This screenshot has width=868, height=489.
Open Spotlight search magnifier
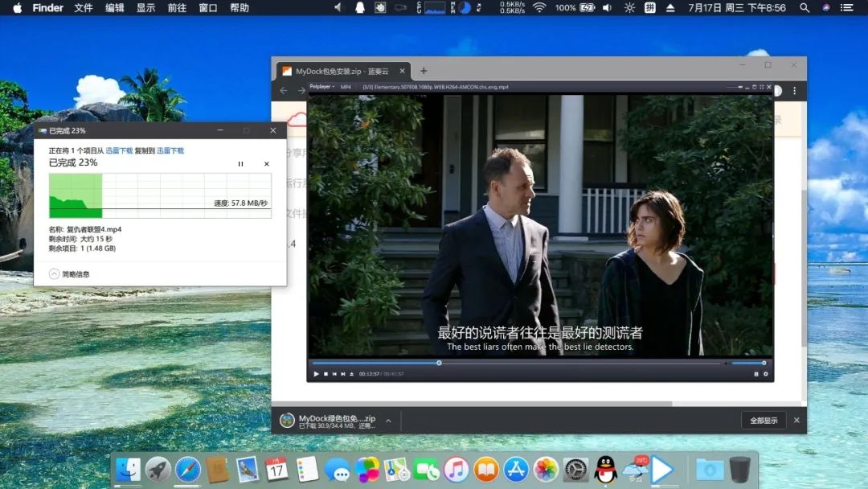click(805, 8)
